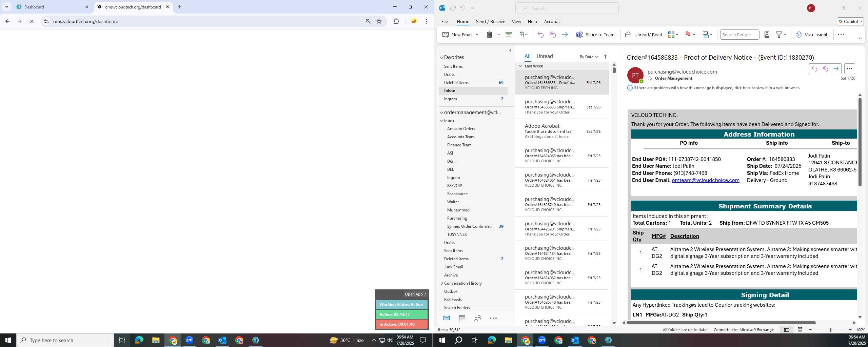Click the Forward arrow icon in ribbon
This screenshot has width=868, height=347.
(x=565, y=35)
